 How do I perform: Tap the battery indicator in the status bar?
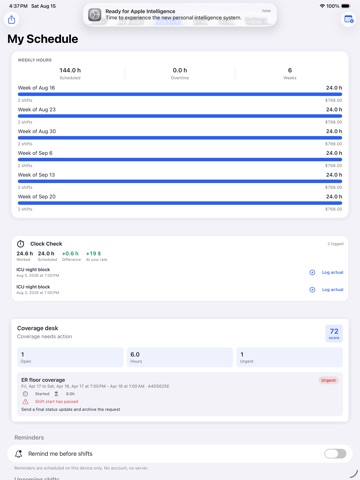tap(346, 6)
